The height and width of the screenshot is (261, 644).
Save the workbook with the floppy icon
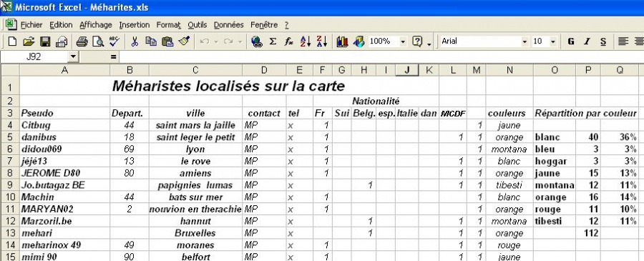[x=45, y=41]
